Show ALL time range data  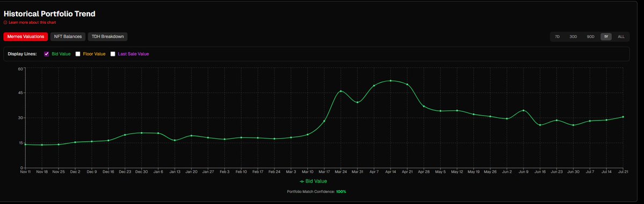click(621, 37)
